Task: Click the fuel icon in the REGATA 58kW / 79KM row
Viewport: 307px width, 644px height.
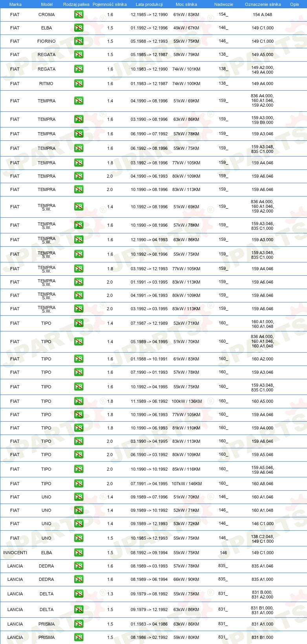Action: pyautogui.click(x=79, y=55)
